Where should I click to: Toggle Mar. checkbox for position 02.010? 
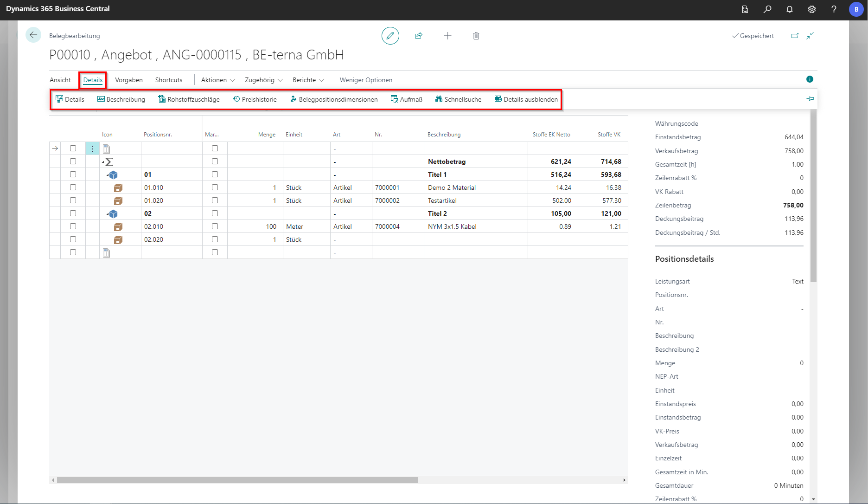pos(215,226)
